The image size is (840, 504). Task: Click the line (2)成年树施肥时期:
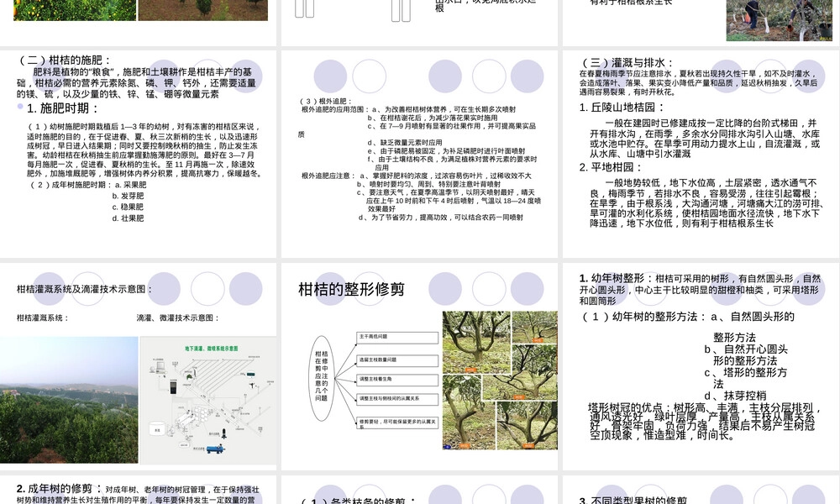70,185
